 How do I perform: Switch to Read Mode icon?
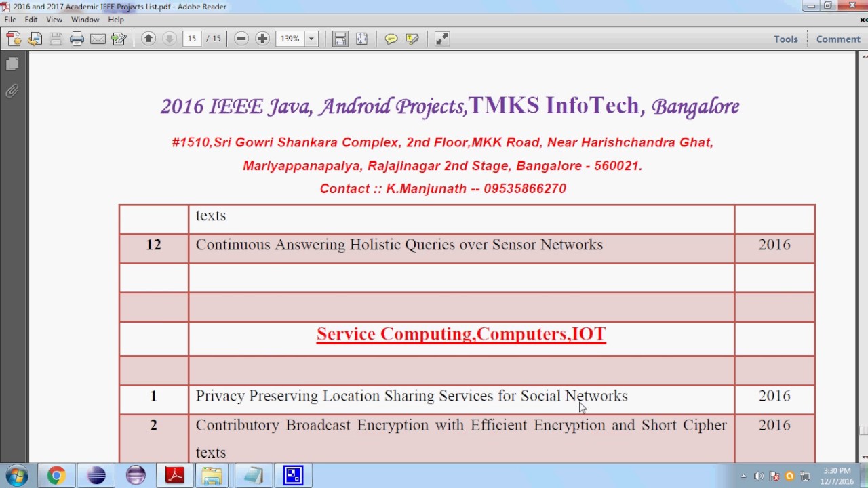(441, 39)
